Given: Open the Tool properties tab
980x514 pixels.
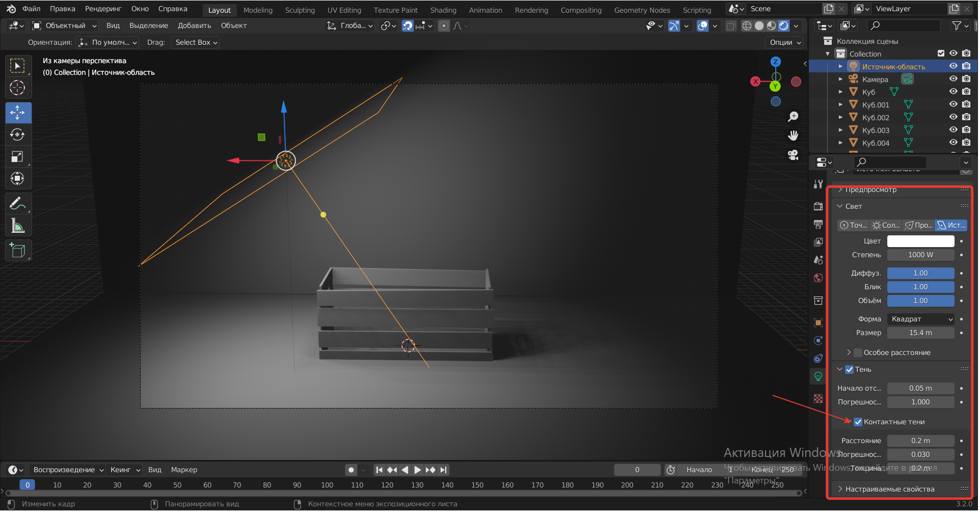Looking at the screenshot, I should [818, 184].
